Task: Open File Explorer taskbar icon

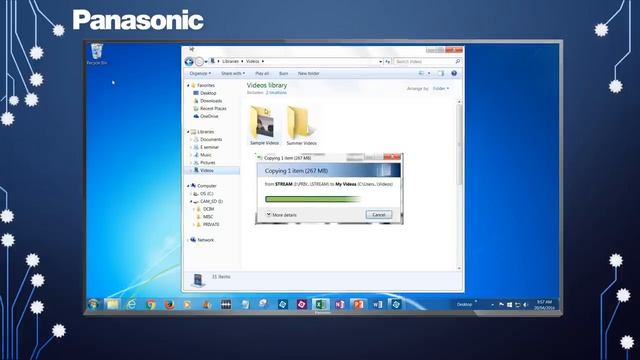Action: click(112, 304)
